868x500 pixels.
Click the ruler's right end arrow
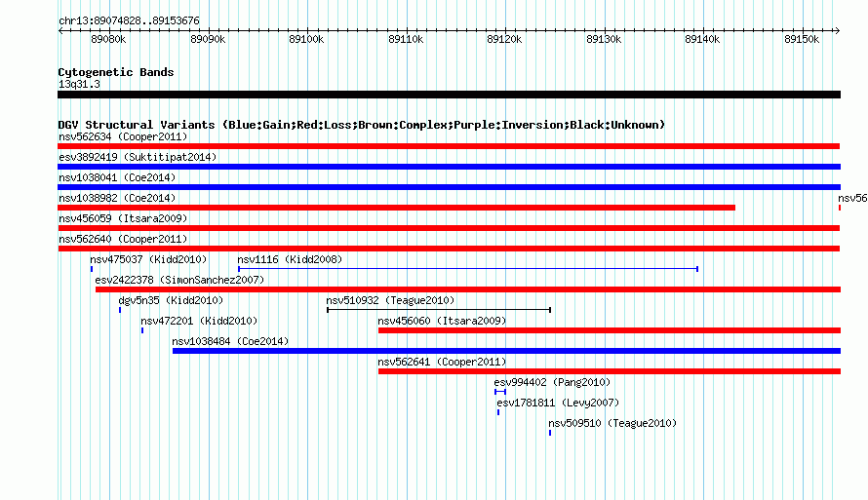pyautogui.click(x=838, y=30)
